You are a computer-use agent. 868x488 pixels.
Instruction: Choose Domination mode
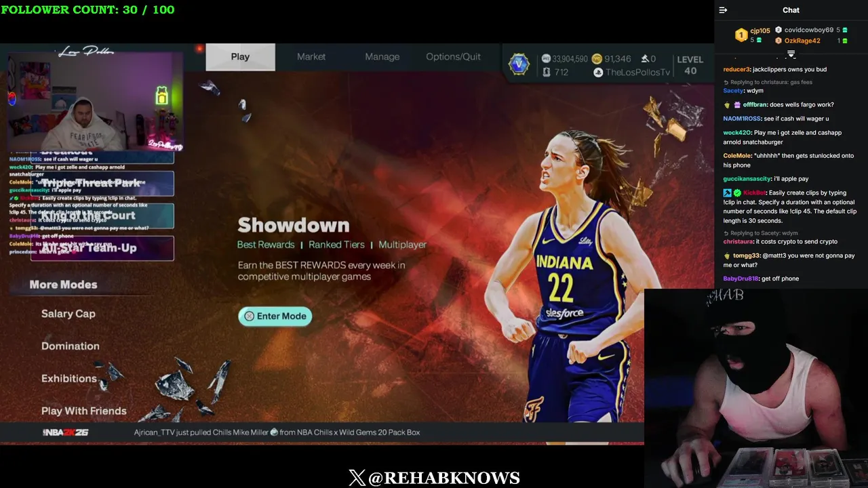point(70,346)
